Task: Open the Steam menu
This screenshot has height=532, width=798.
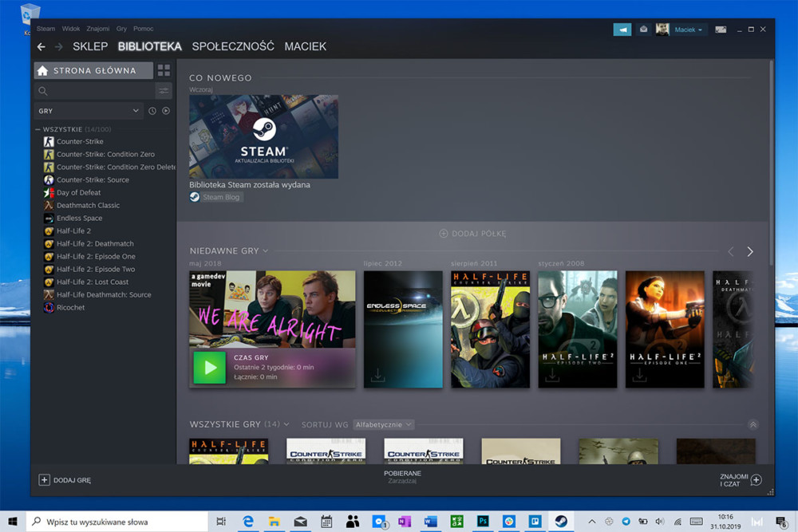Action: 45,29
